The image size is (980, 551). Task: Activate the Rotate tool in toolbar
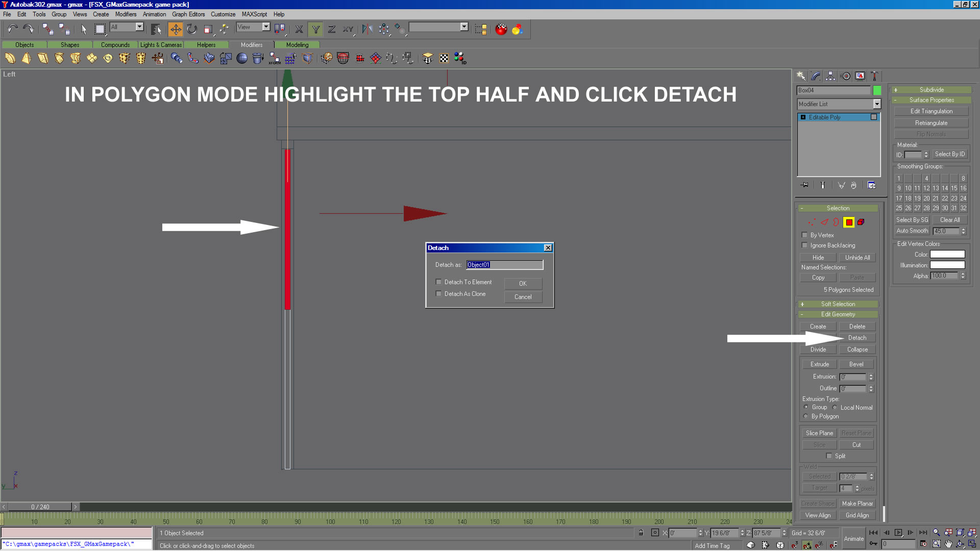(192, 29)
